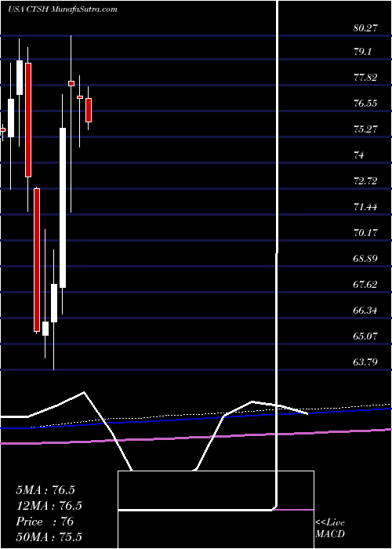
Task: Click the 67.62 price axis label
Action: (x=365, y=285)
